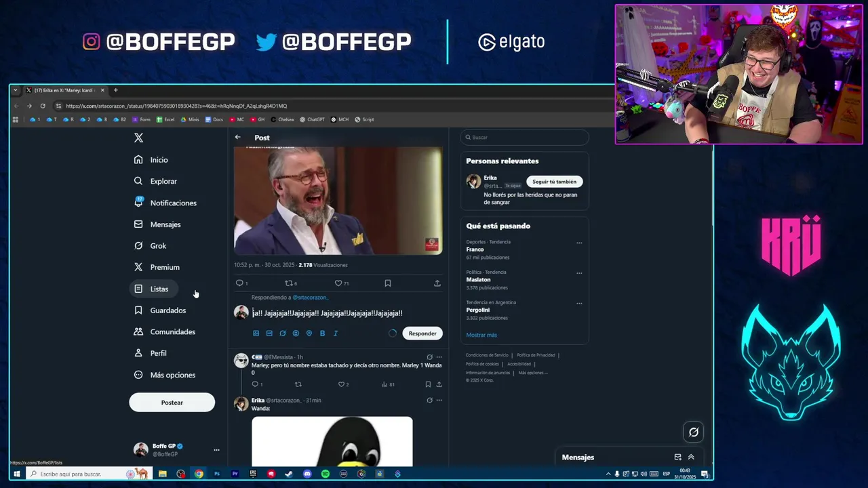
Task: Repost the @EMessista reply
Action: coord(298,384)
